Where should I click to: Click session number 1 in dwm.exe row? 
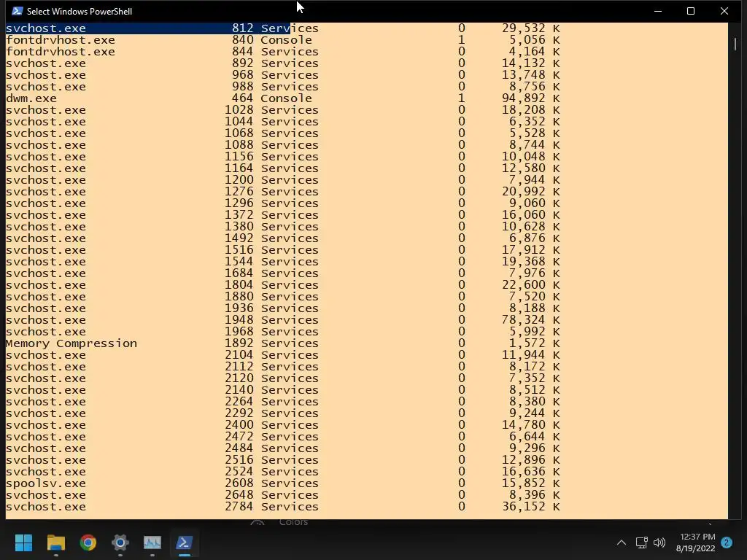[x=461, y=98]
